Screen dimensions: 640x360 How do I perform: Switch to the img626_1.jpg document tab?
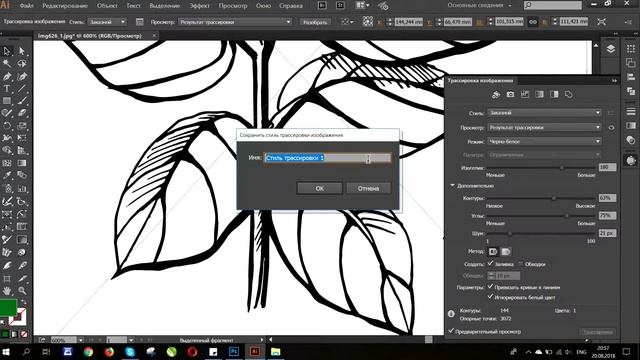click(89, 36)
